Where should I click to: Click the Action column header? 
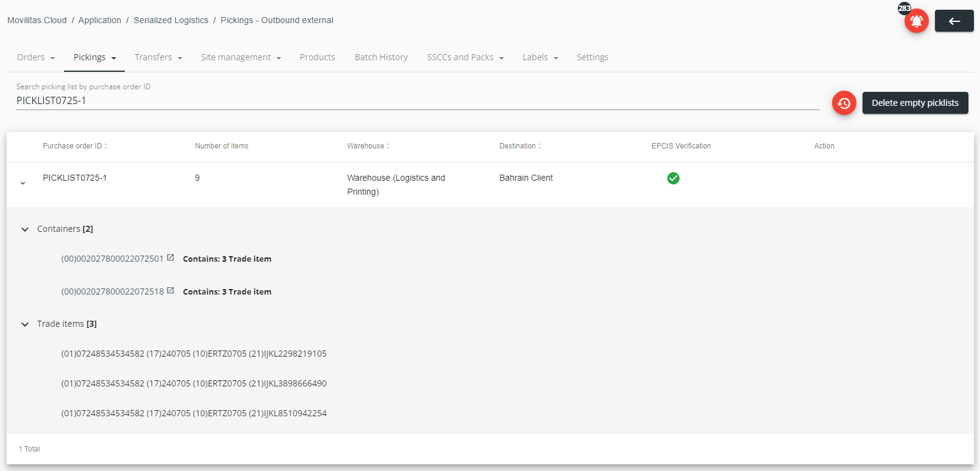[824, 146]
